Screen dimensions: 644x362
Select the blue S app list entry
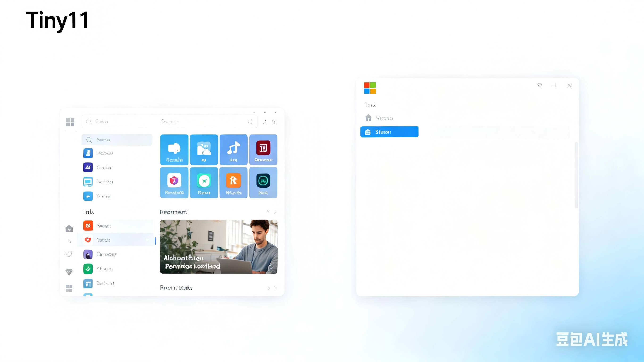click(117, 153)
